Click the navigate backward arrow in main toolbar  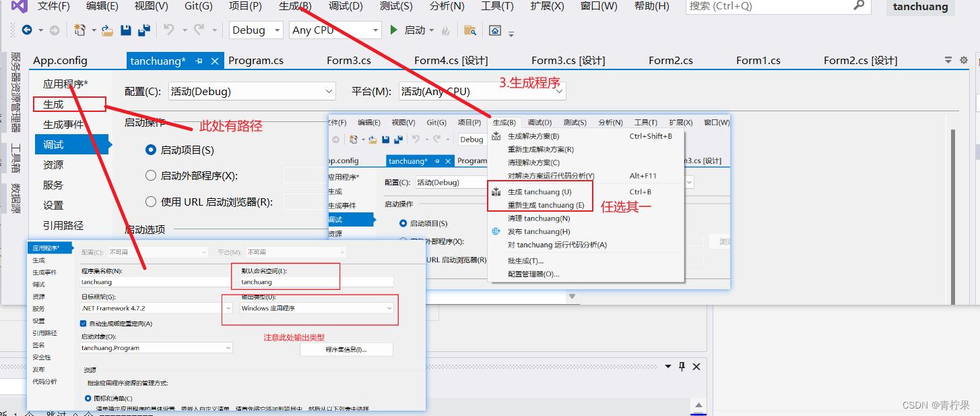click(27, 30)
